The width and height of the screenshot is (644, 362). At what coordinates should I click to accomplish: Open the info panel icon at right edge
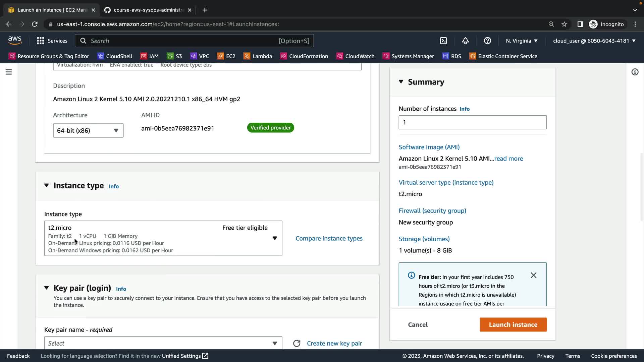(x=635, y=72)
